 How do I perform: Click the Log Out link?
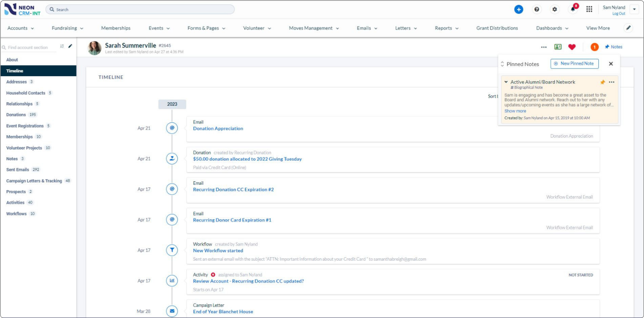click(619, 14)
